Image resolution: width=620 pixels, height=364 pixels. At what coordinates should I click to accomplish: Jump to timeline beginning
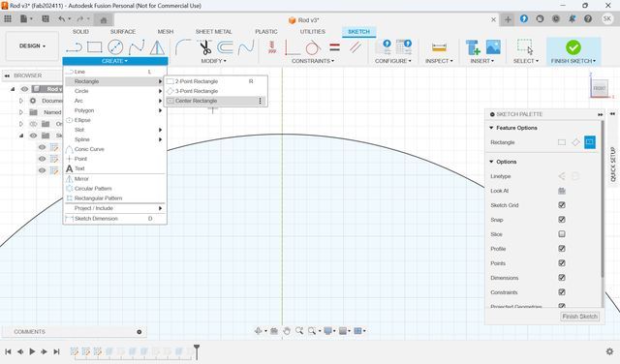coord(8,351)
